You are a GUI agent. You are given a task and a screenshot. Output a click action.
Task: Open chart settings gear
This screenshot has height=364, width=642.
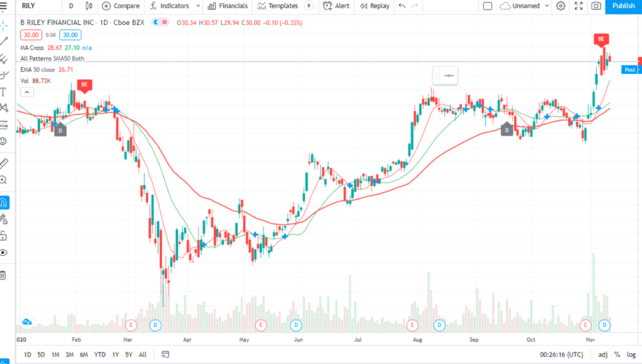[561, 6]
